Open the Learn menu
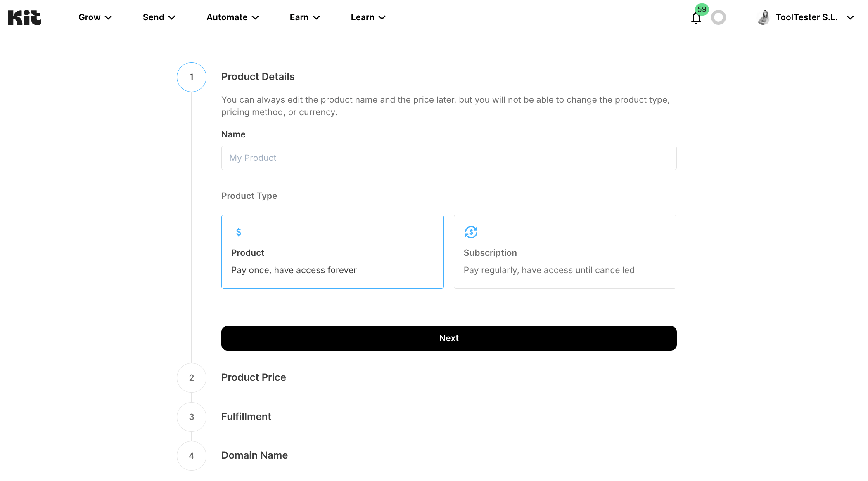 tap(368, 17)
